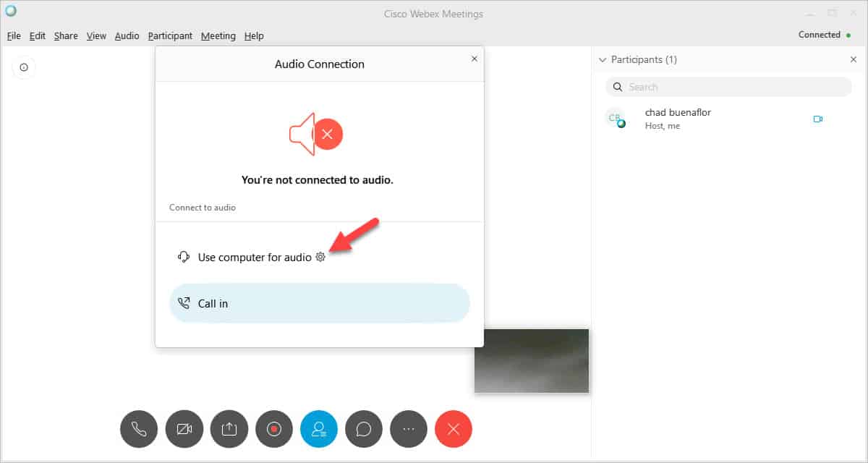Click the participant Search field
This screenshot has width=868, height=463.
click(729, 87)
